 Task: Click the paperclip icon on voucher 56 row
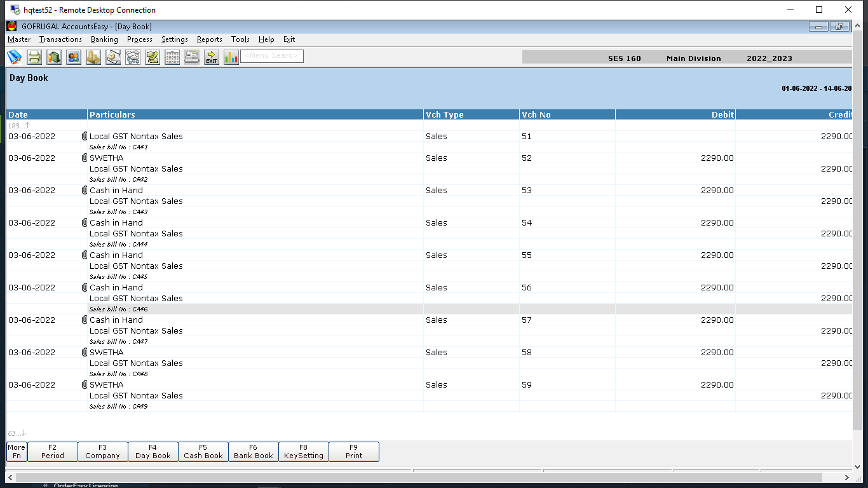tap(85, 287)
